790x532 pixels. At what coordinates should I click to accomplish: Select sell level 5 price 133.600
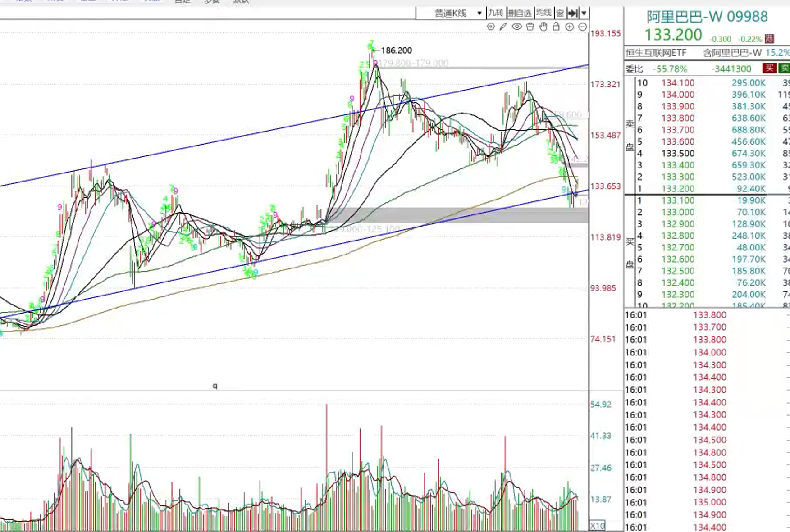click(678, 141)
